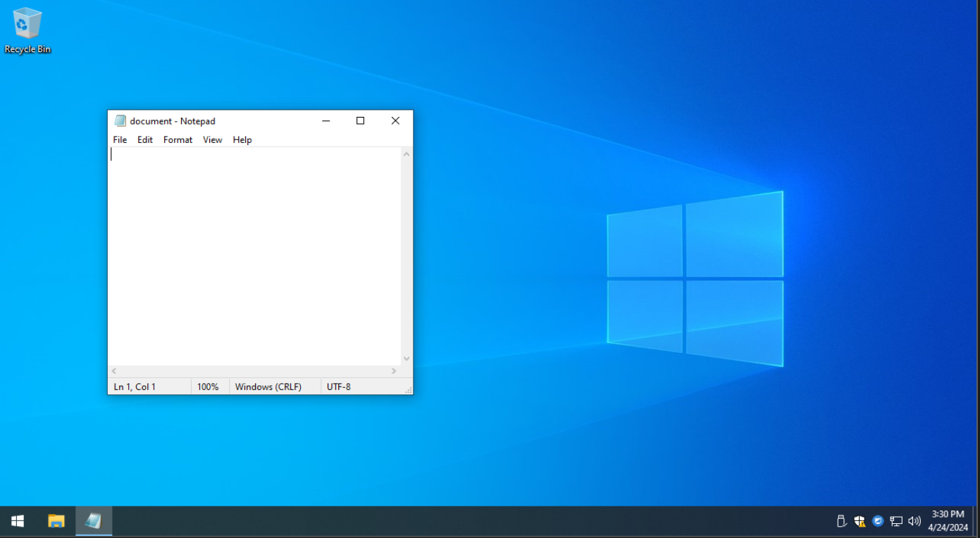Open the clock and date calendar flyout
Screen dimensions: 980x538
click(948, 521)
